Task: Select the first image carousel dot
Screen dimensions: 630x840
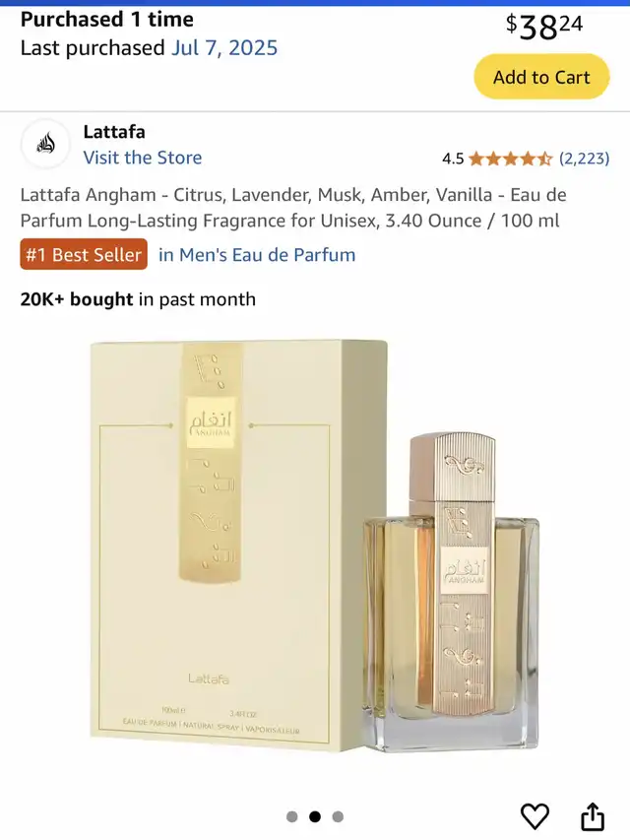Action: tap(292, 816)
